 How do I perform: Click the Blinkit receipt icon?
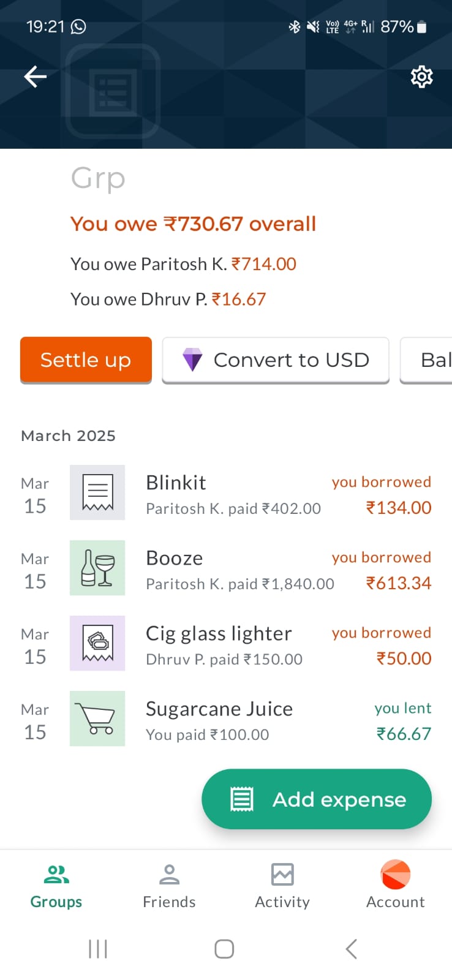click(97, 492)
